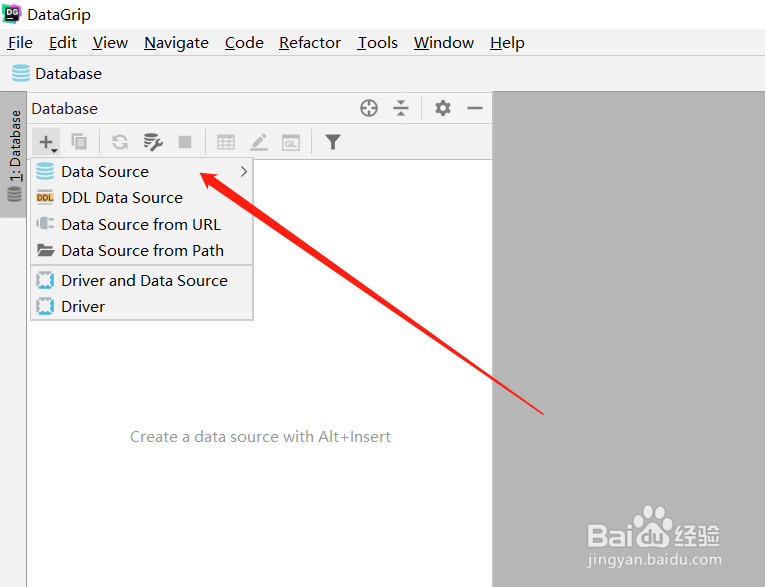Select the Data Source menu entry

point(141,172)
